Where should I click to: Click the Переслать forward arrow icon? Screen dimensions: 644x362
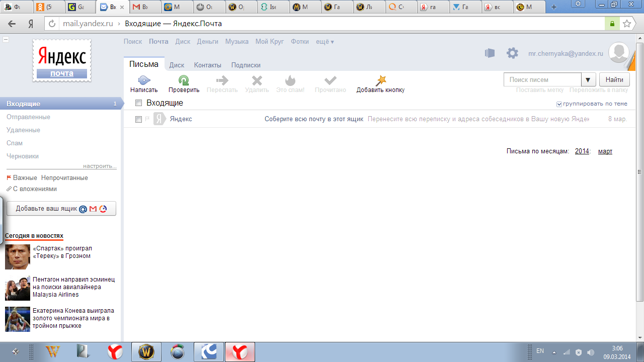[x=222, y=80]
